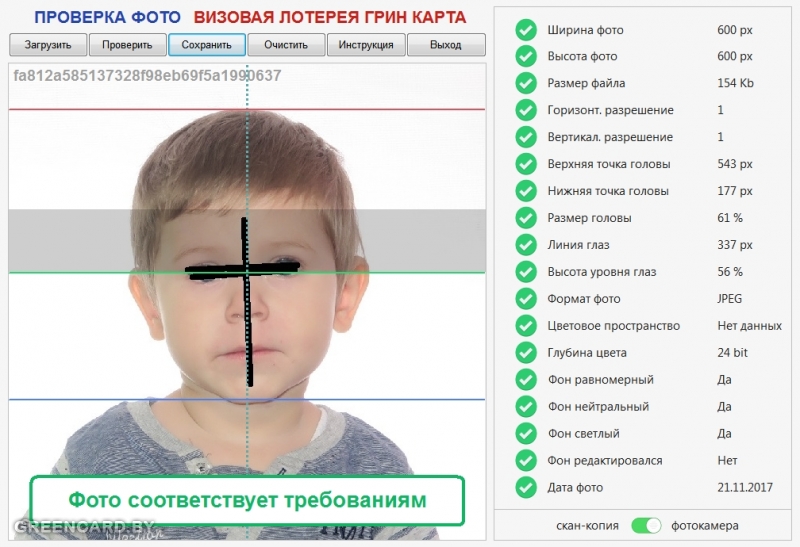The width and height of the screenshot is (800, 547).
Task: Click the фотокамера label
Action: tap(705, 526)
